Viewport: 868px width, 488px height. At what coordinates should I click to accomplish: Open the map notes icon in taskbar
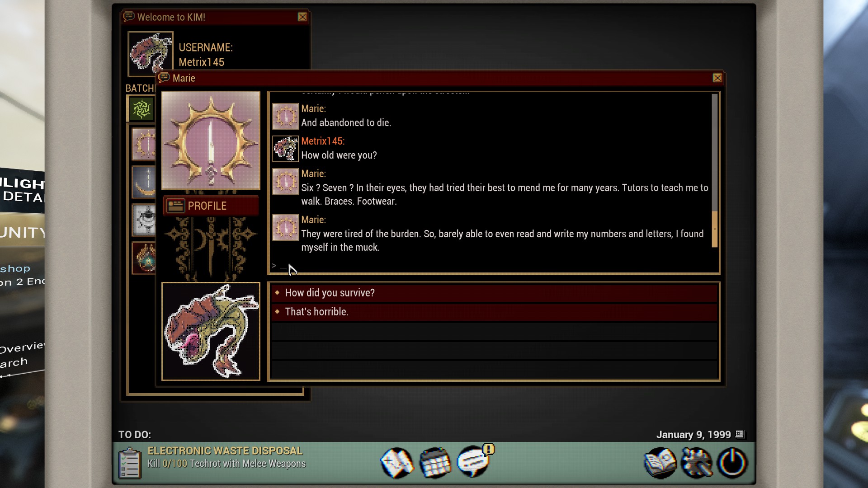pyautogui.click(x=397, y=463)
